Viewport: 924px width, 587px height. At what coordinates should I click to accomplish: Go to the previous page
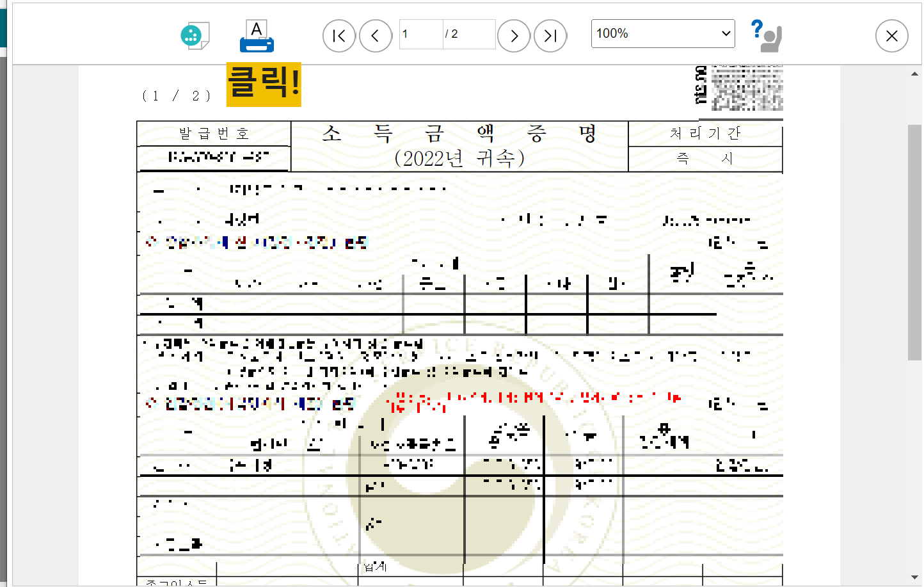tap(376, 36)
